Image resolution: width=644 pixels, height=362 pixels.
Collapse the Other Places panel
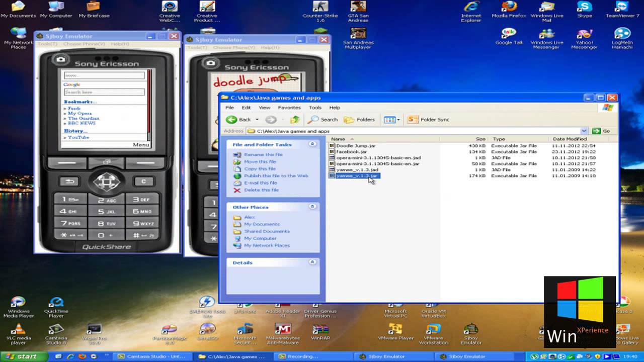tap(312, 207)
